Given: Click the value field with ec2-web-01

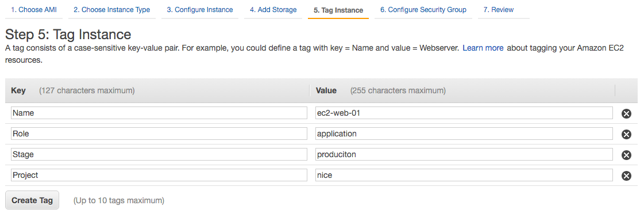Looking at the screenshot, I should point(464,113).
